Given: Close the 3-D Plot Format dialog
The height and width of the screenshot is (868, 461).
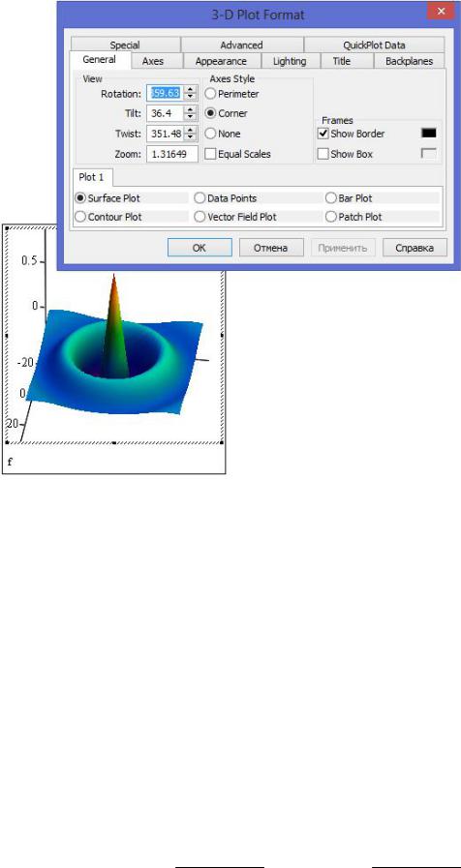Looking at the screenshot, I should point(441,12).
